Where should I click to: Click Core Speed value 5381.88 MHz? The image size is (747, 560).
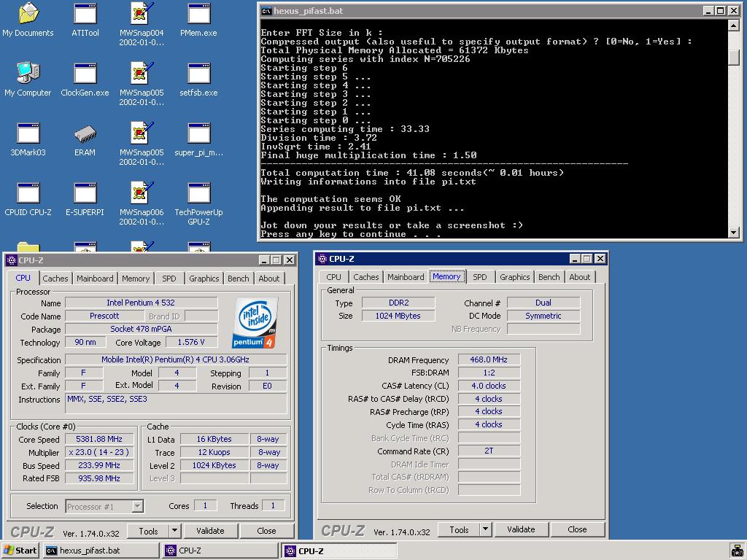(99, 439)
